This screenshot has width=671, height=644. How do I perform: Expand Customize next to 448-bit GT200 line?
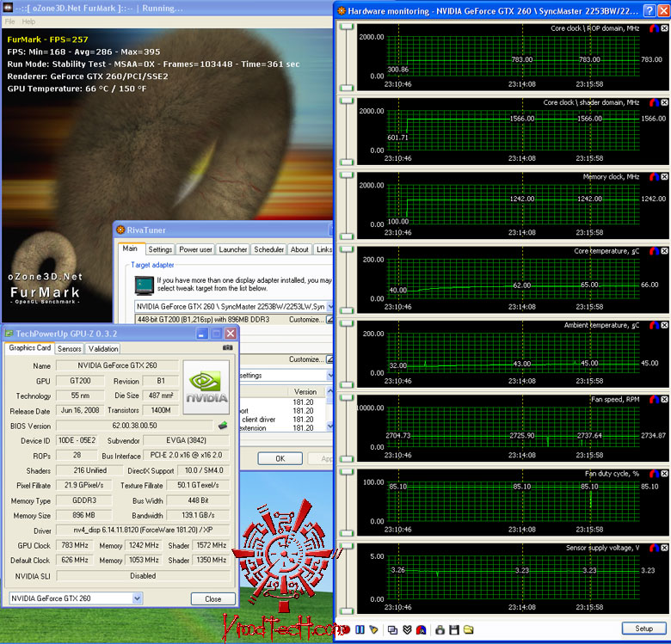click(329, 320)
